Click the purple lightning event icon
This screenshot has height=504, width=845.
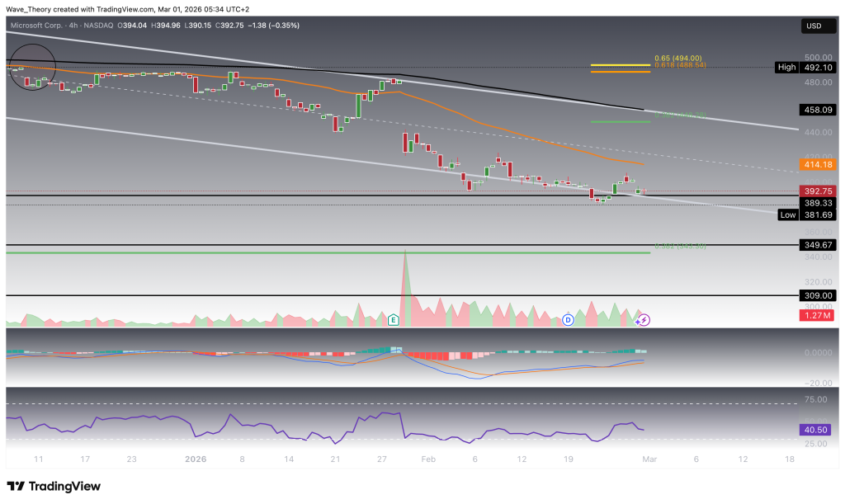tap(644, 319)
